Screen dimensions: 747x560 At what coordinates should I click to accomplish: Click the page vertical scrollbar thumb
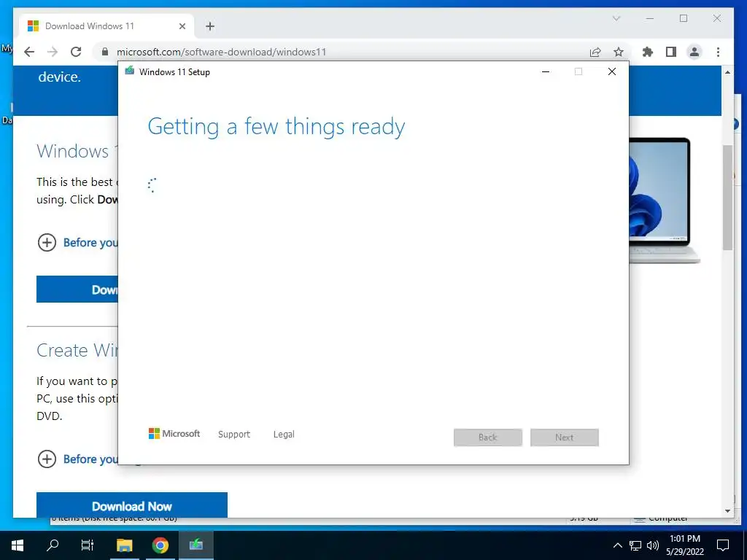click(727, 197)
